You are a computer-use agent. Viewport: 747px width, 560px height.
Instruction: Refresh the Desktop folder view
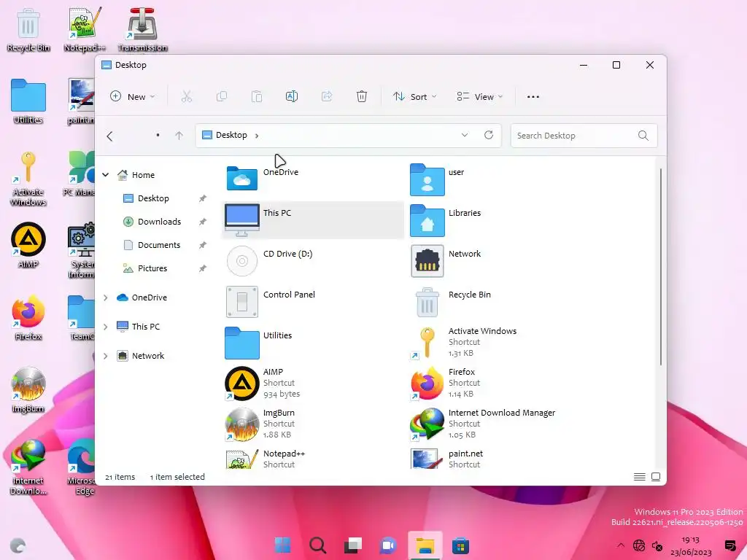(x=489, y=135)
